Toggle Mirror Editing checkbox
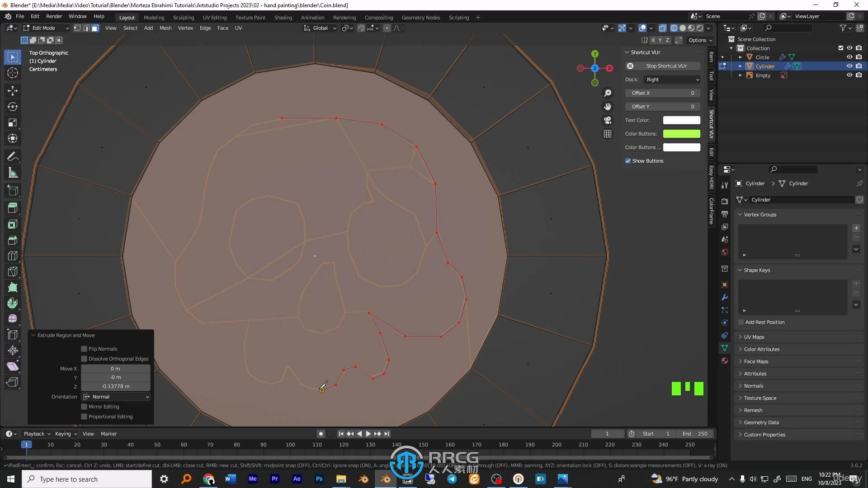Viewport: 868px width, 488px height. [84, 406]
